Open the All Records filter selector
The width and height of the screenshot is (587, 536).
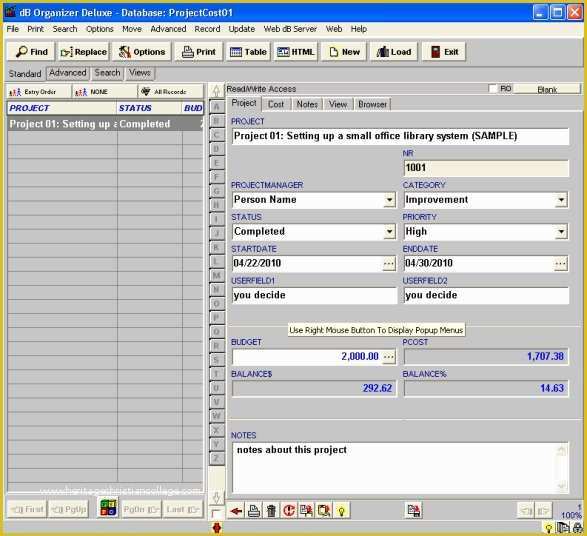[x=171, y=92]
